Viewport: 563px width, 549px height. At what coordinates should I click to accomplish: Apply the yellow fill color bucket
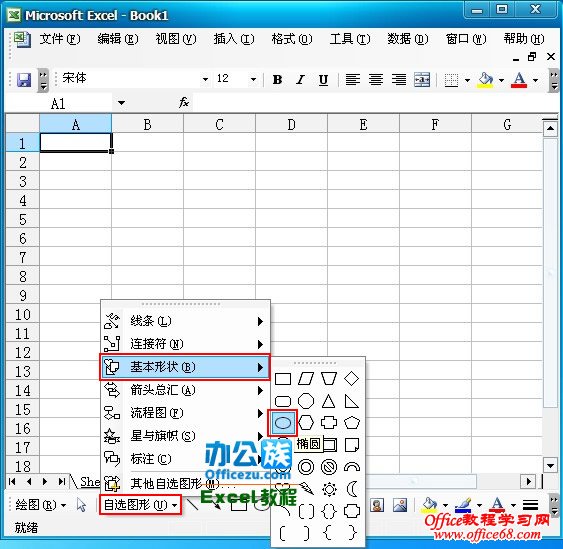tap(485, 80)
